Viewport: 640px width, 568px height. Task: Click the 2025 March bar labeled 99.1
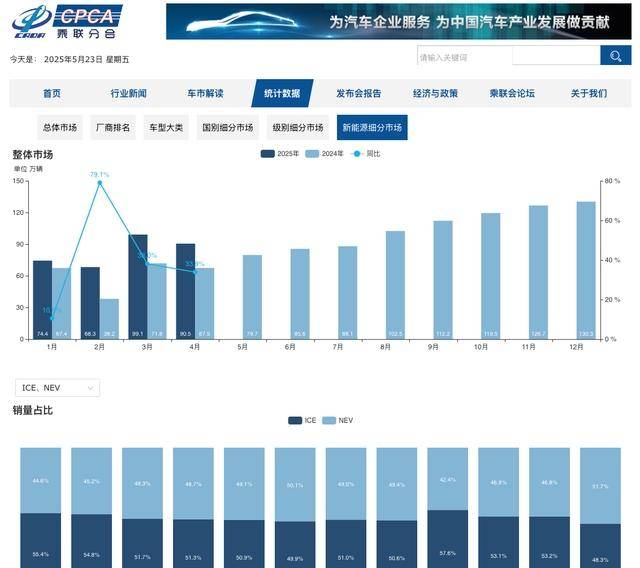pyautogui.click(x=138, y=287)
